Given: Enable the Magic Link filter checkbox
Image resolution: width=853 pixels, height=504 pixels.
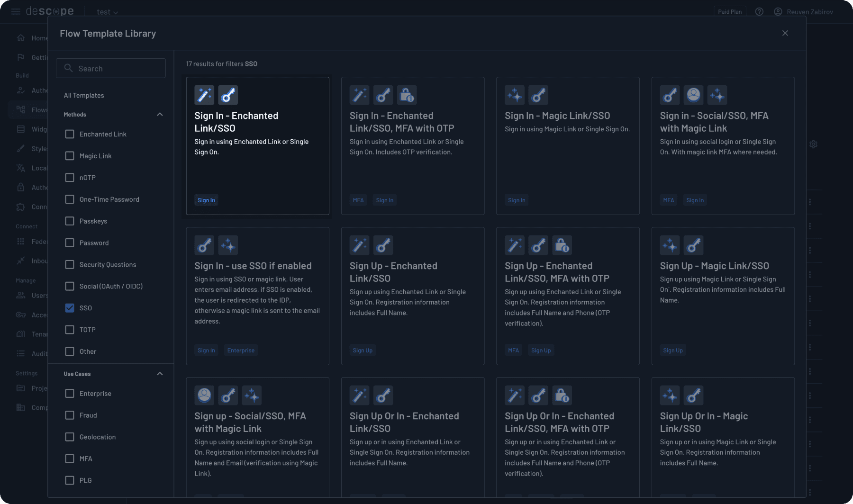Looking at the screenshot, I should tap(70, 156).
